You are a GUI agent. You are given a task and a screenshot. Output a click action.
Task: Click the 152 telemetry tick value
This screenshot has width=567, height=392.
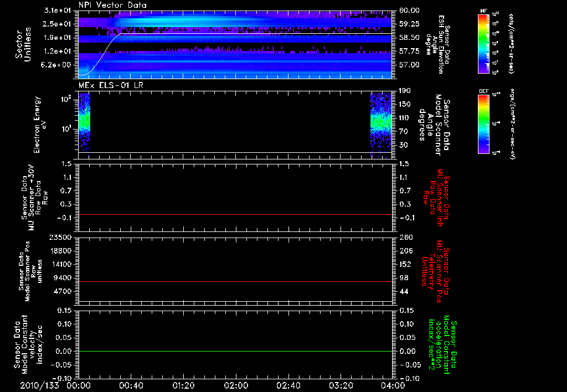[x=405, y=264]
